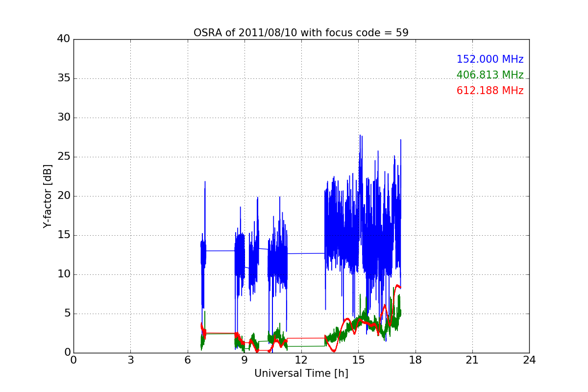This screenshot has height=392, width=588.
Task: Click the y-axis tick label 10
Action: 64,274
